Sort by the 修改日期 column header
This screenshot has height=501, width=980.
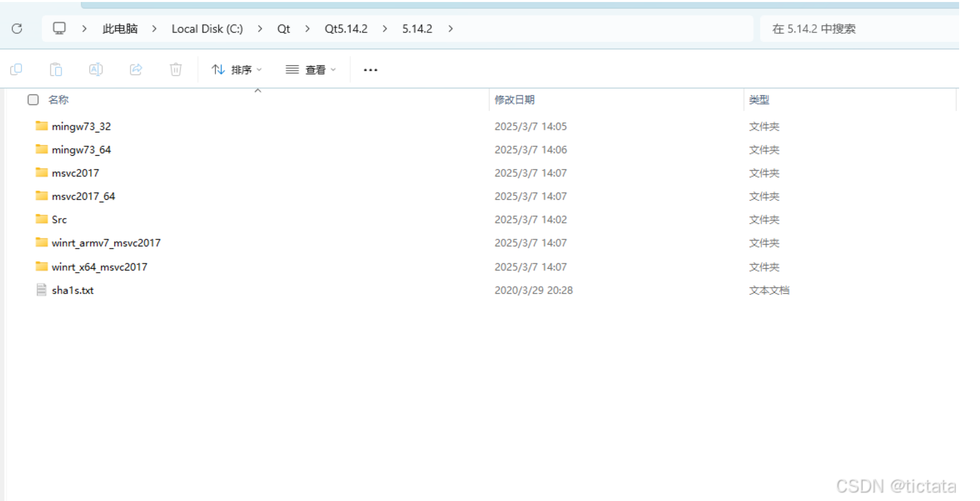click(514, 100)
